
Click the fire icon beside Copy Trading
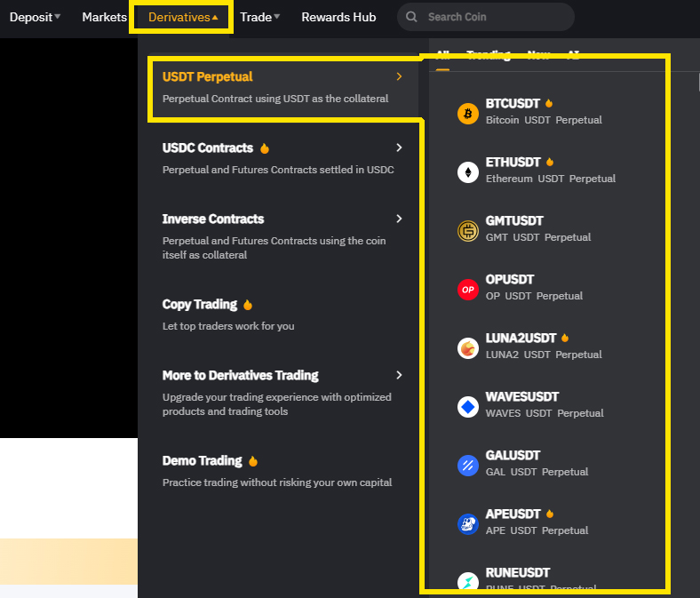point(248,305)
